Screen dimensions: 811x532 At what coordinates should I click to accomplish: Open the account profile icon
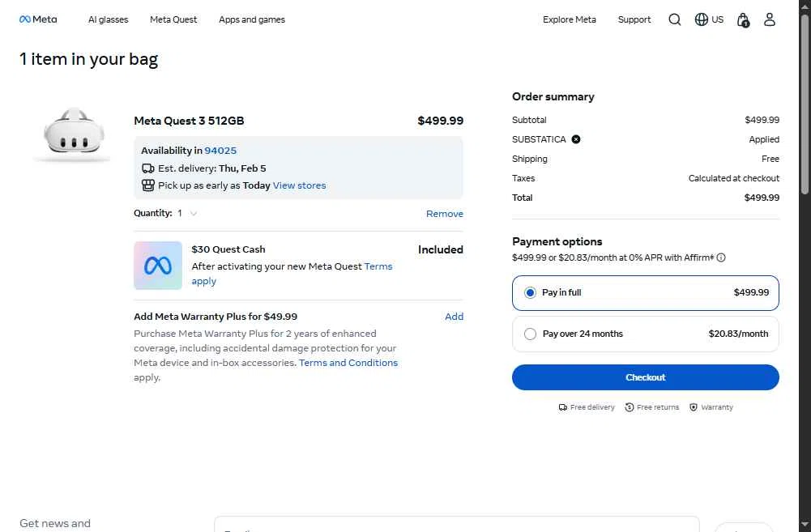click(x=769, y=19)
